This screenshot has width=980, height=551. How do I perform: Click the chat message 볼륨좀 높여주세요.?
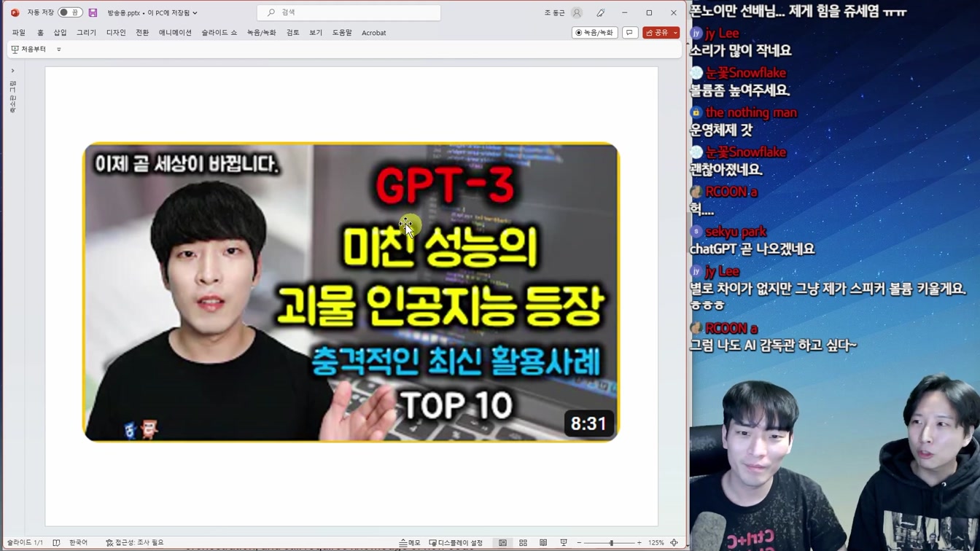[740, 90]
